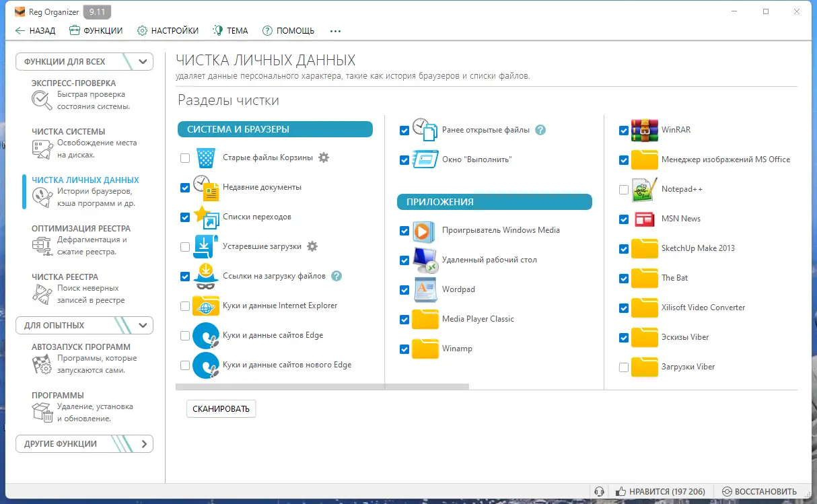Viewport: 817px width, 504px height.
Task: Click the Окно "Выполнить" icon
Action: tap(425, 159)
